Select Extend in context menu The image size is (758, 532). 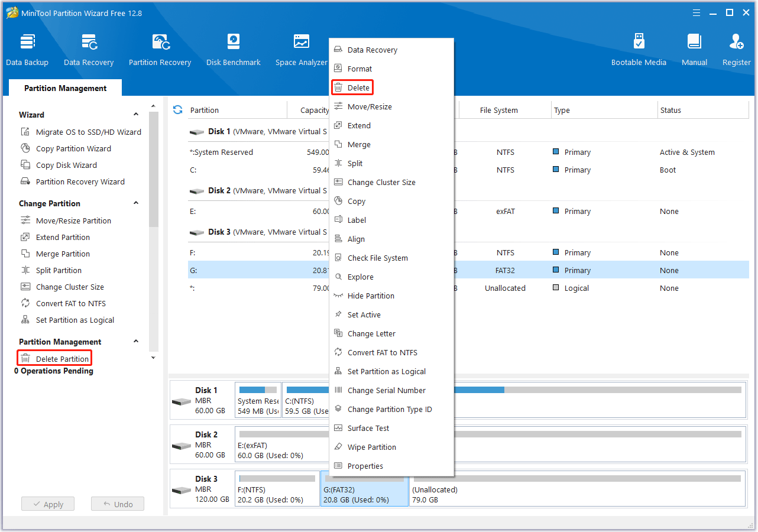[391, 126]
